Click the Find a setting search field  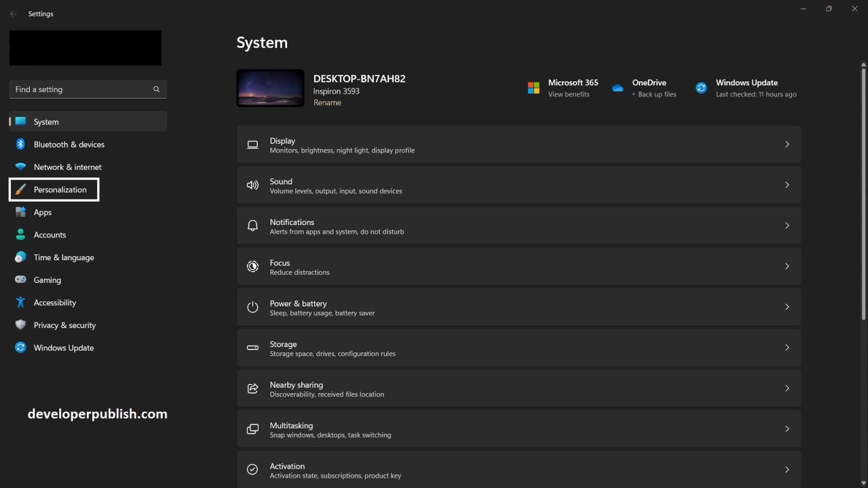click(88, 89)
